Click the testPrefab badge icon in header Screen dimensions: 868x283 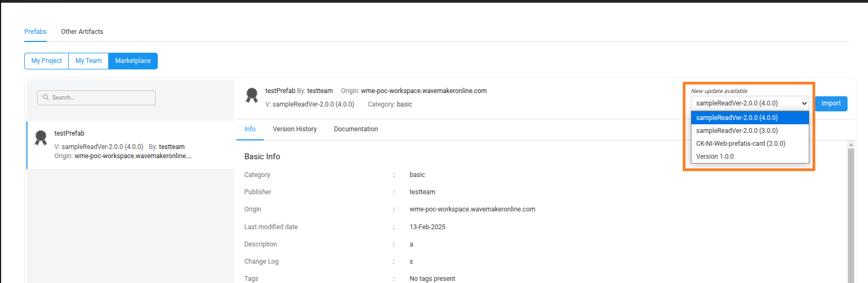coord(251,95)
